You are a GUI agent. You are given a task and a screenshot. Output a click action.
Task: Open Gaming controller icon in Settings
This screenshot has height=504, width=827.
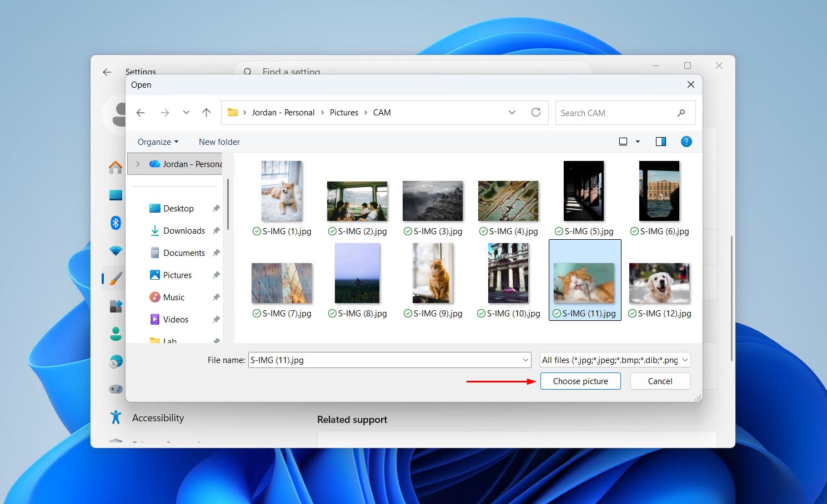click(x=116, y=389)
